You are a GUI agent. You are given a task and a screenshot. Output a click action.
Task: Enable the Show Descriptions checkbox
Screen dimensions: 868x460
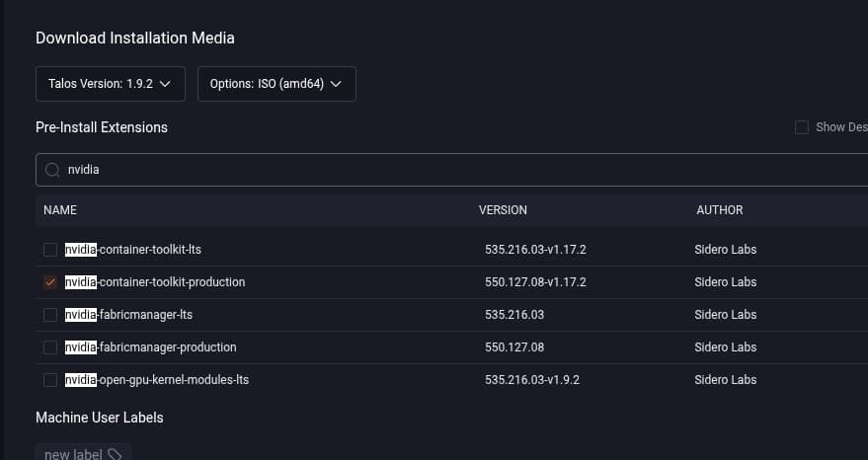tap(802, 127)
